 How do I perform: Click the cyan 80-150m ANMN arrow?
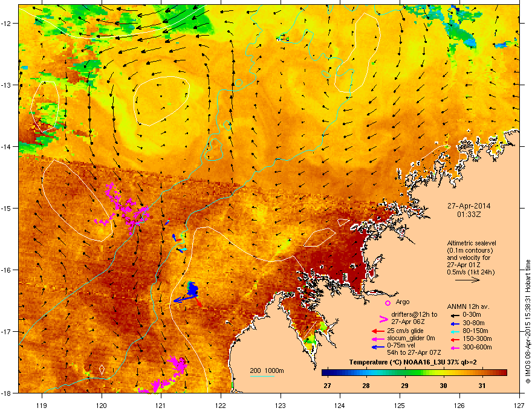454,331
